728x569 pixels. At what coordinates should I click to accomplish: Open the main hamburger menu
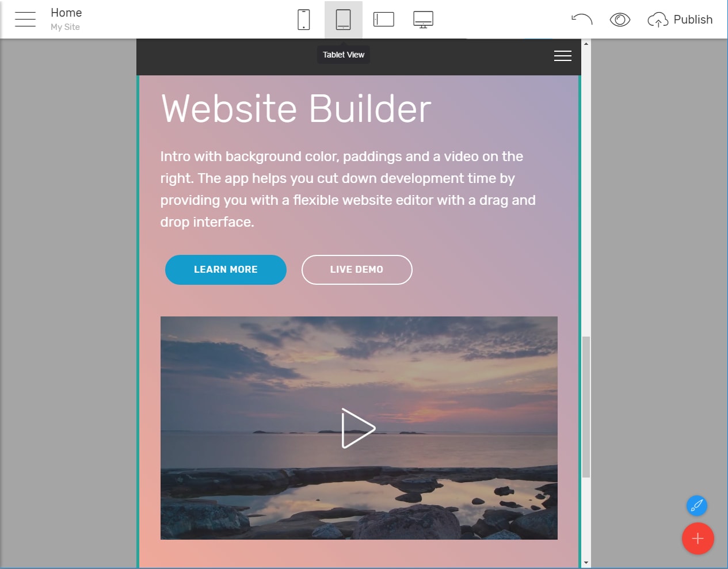coord(25,19)
